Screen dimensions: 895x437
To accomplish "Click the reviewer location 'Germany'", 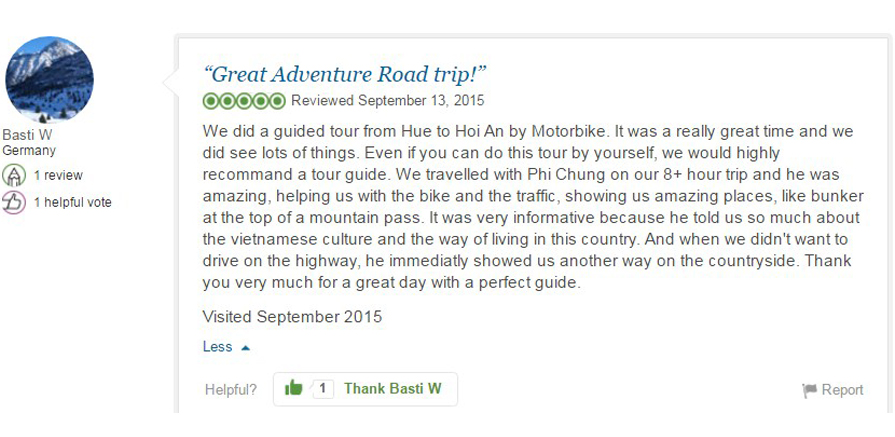I will click(x=29, y=151).
